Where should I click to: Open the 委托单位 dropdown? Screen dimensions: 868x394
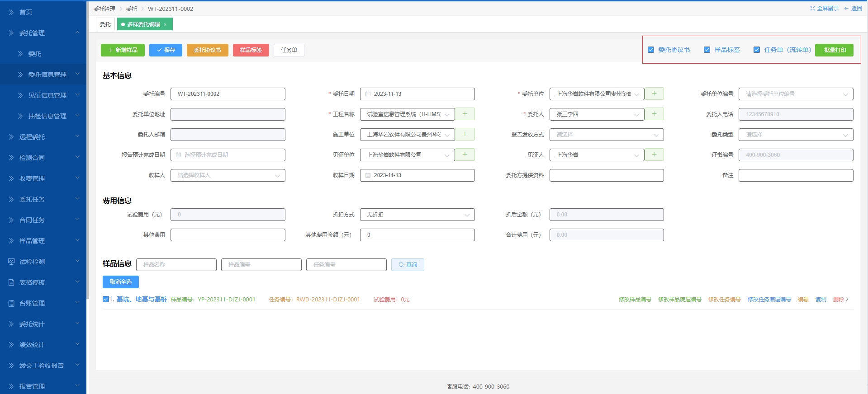click(597, 94)
